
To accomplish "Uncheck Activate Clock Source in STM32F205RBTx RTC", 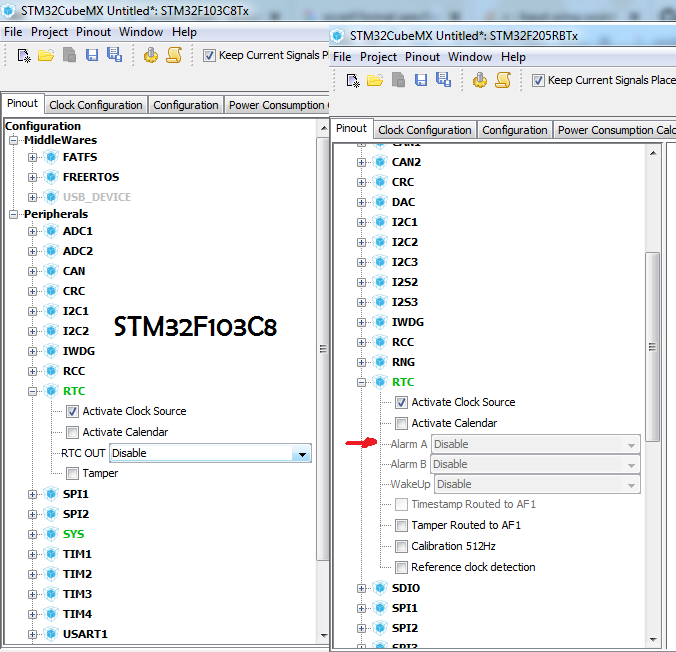I will point(401,402).
